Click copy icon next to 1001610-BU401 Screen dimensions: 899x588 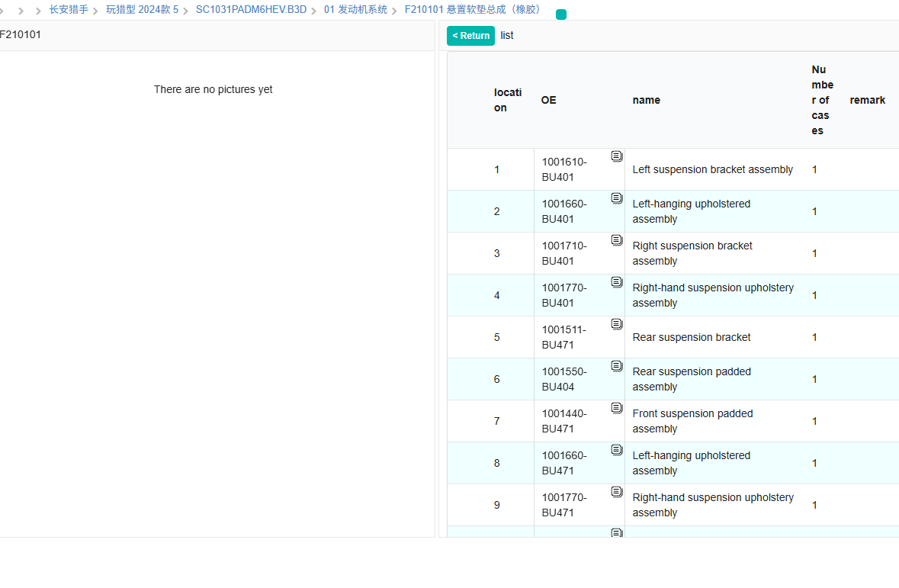(616, 156)
